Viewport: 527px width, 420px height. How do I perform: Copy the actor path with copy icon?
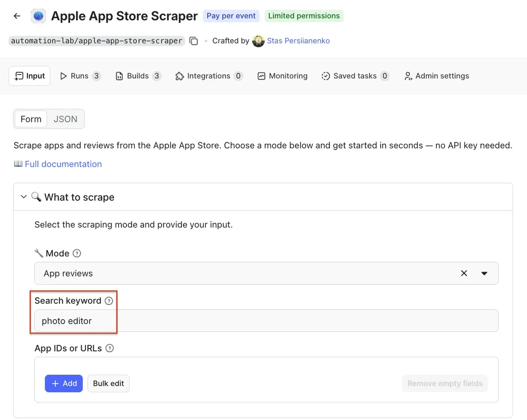[194, 41]
